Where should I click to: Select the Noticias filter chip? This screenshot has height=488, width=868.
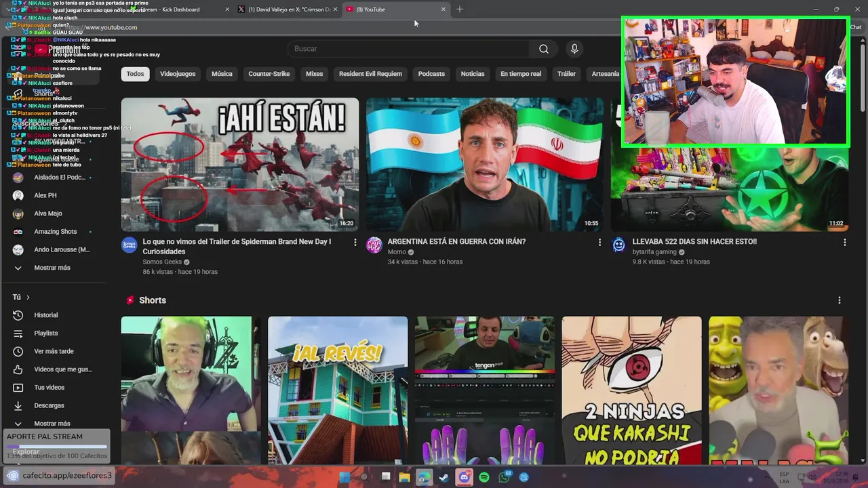pos(473,74)
